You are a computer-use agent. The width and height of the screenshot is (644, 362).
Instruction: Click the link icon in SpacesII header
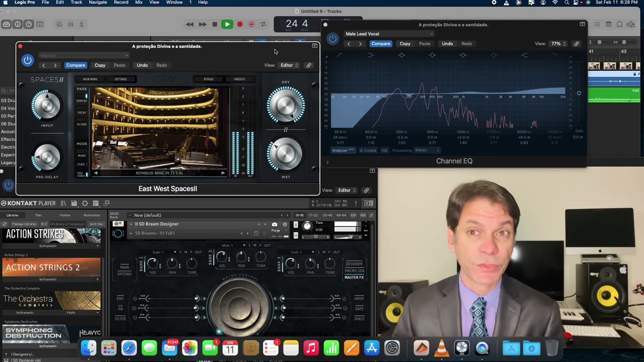(309, 65)
